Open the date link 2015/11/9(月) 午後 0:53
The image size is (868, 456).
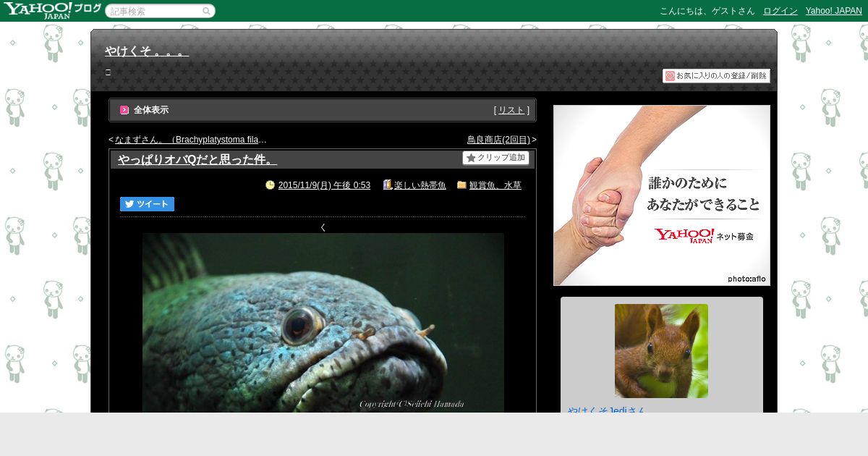[x=324, y=185]
